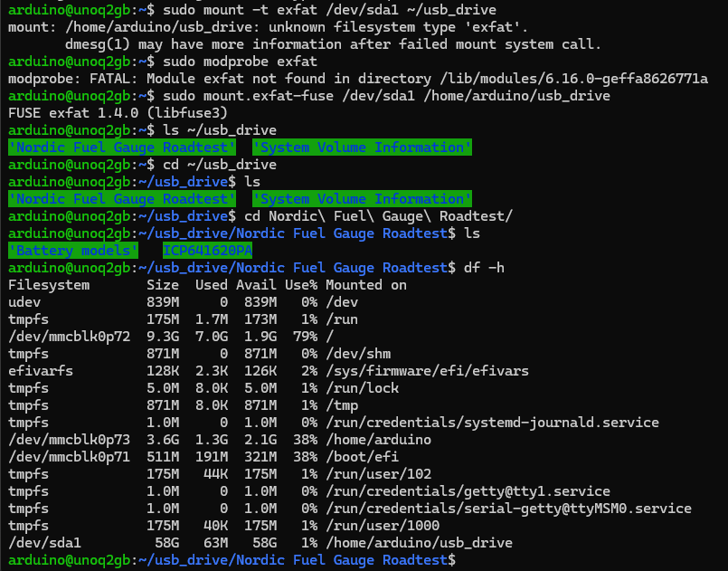Click the efivarfs filesystem name
Screen dimensions: 728x571
tap(41, 371)
